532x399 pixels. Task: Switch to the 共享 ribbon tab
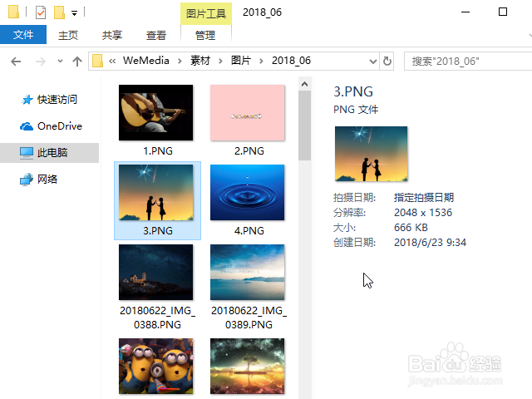pyautogui.click(x=112, y=35)
